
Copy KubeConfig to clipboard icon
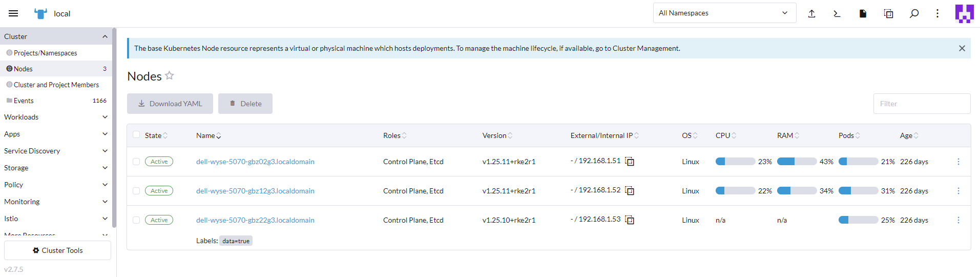coord(888,14)
